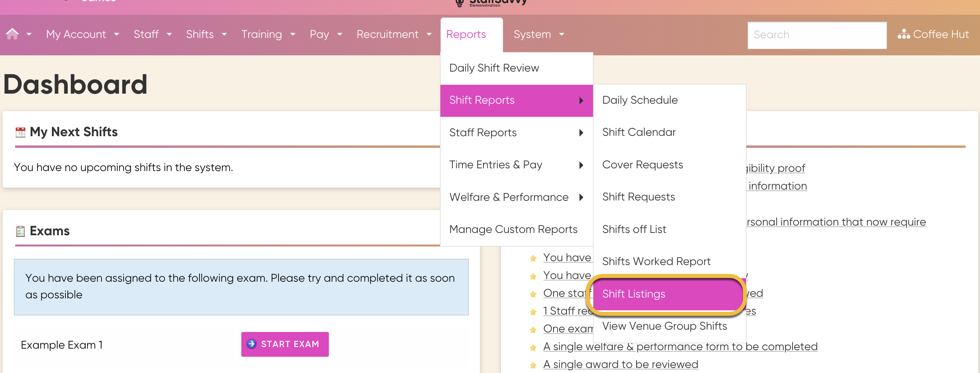This screenshot has height=373, width=980.
Task: Select Daily Shift Review
Action: click(517, 68)
